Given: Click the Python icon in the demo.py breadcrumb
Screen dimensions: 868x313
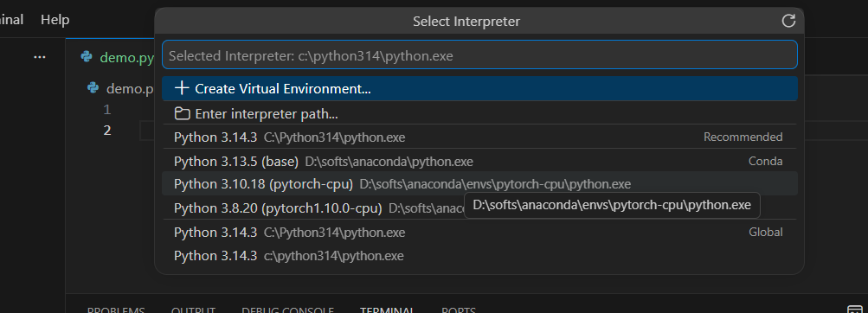Looking at the screenshot, I should tap(93, 88).
